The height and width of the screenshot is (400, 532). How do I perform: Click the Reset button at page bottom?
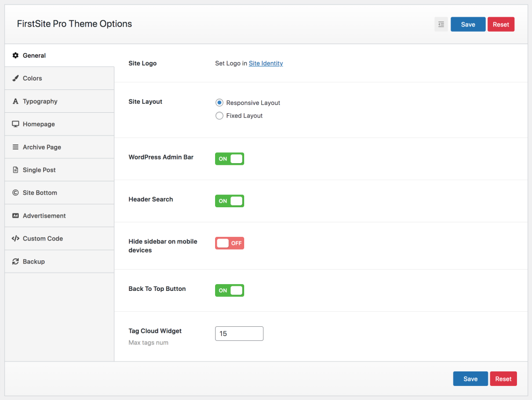[503, 378]
